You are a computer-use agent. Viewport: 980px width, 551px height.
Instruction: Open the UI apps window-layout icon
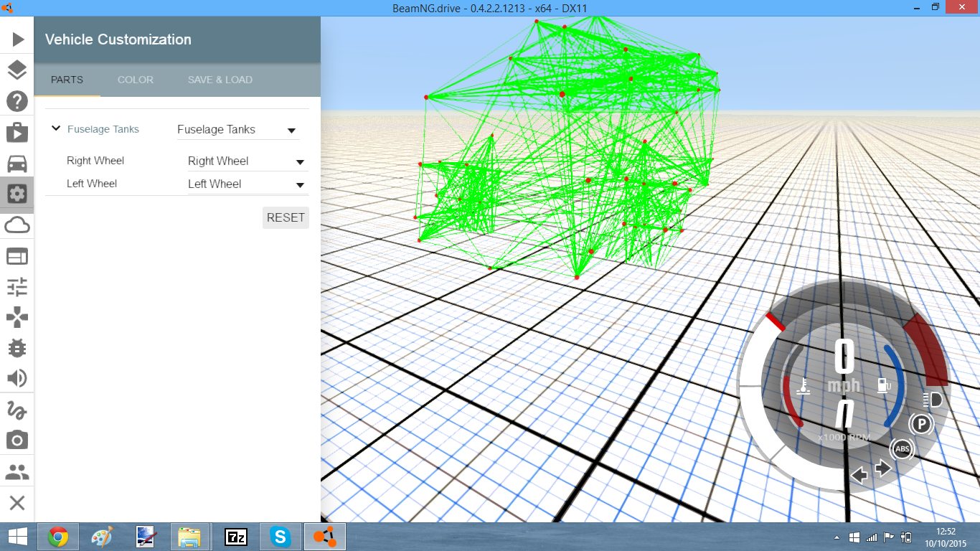coord(17,256)
